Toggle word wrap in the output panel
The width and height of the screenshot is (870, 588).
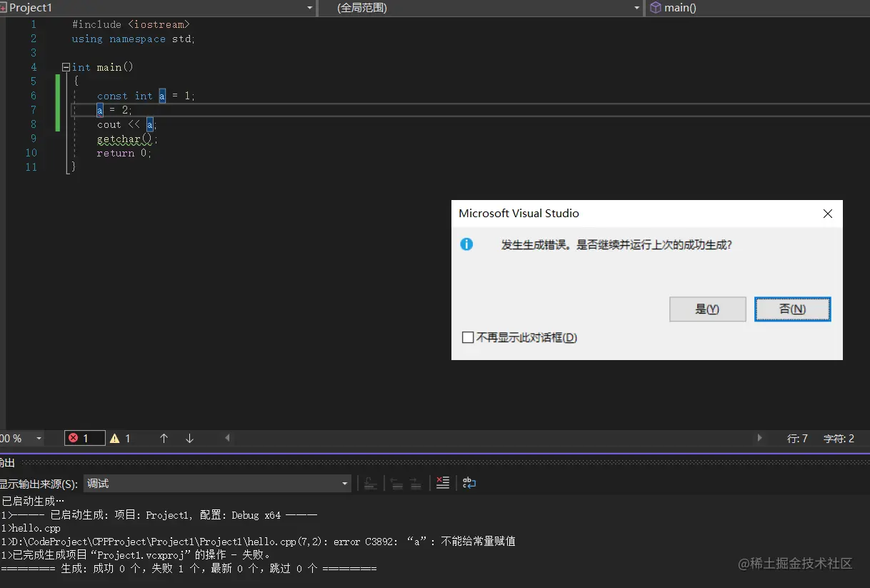pos(469,484)
